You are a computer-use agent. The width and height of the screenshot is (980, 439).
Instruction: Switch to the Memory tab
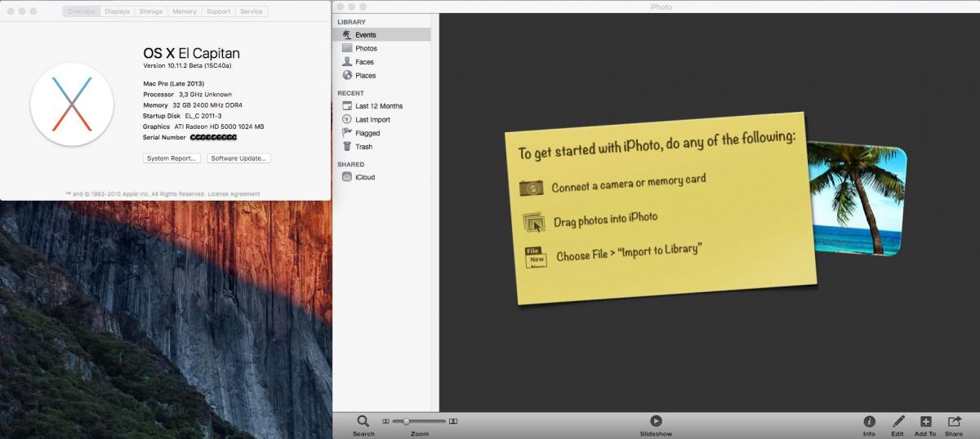click(185, 11)
